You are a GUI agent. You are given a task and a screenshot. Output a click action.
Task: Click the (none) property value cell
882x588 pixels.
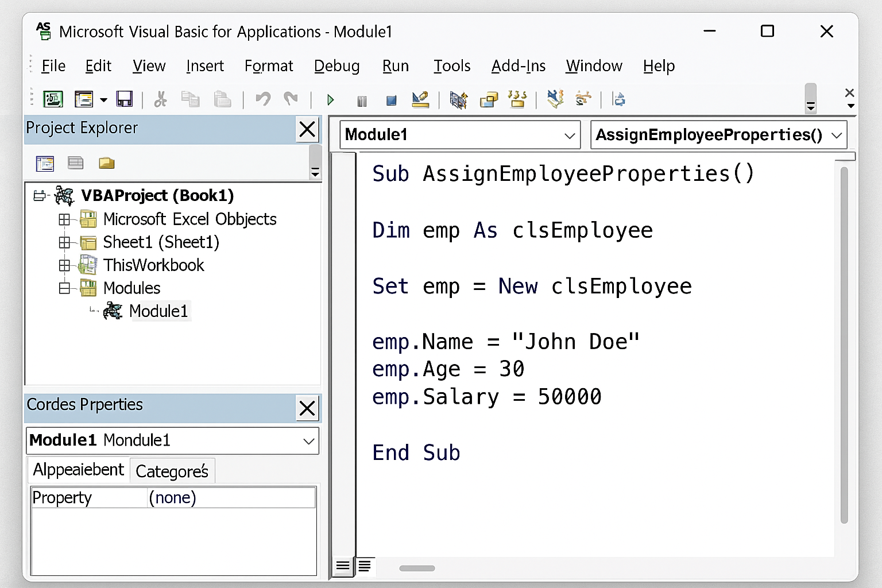231,498
